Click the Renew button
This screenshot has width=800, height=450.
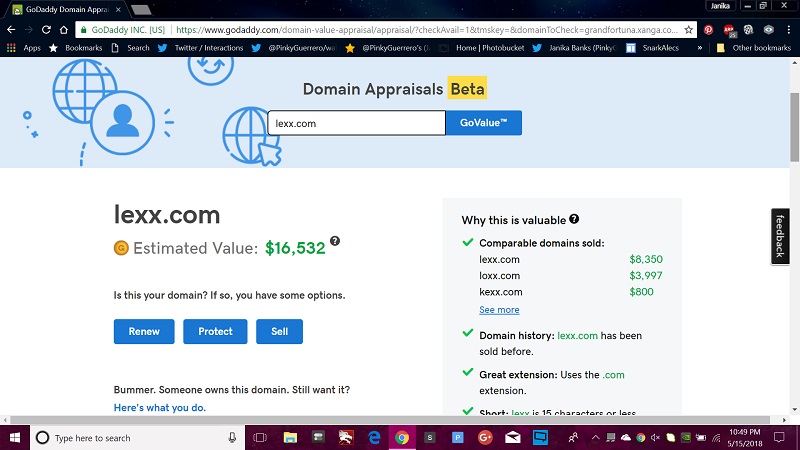pos(144,332)
